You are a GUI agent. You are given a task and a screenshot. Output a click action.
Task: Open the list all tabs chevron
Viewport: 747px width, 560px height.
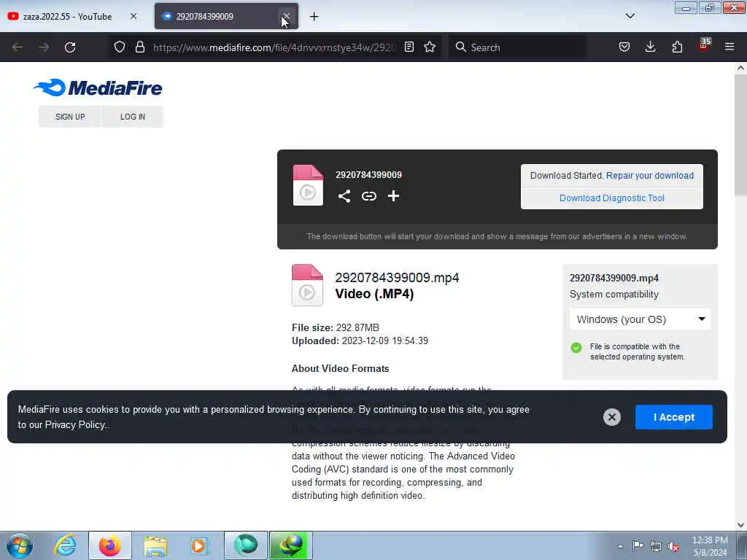630,16
